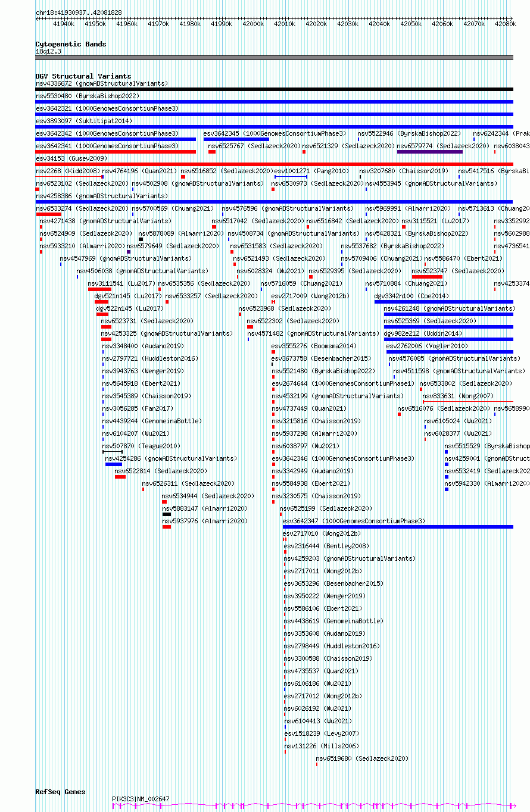Open variant nsv5530480 (ByrskaBishop2022)
Viewport: 530px width, 812px height.
[88, 96]
